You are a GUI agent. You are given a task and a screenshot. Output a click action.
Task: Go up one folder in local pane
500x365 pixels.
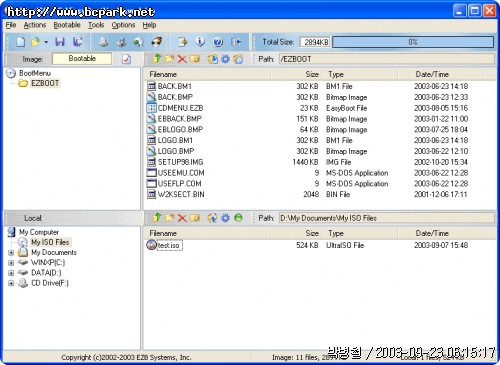click(x=157, y=218)
